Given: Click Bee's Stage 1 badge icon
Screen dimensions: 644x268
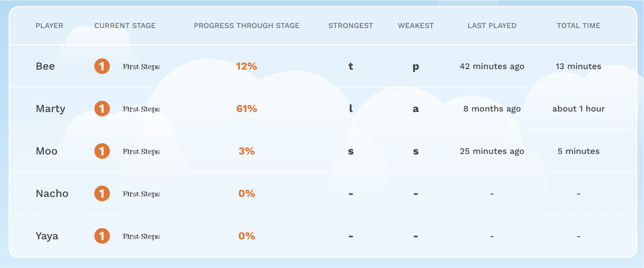Looking at the screenshot, I should [x=102, y=66].
